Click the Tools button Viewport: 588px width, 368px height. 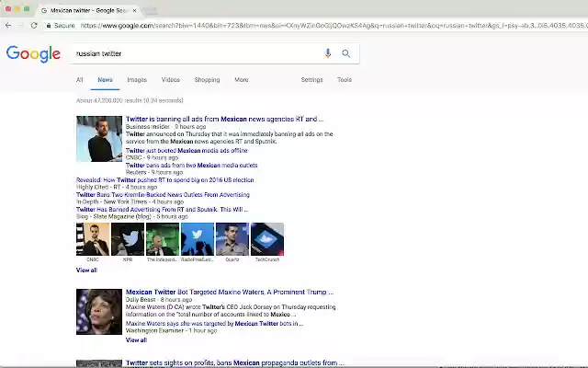click(x=345, y=80)
